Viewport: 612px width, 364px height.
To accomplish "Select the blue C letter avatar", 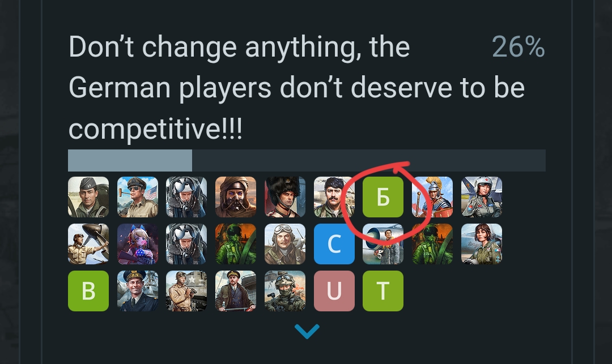I will pos(334,244).
